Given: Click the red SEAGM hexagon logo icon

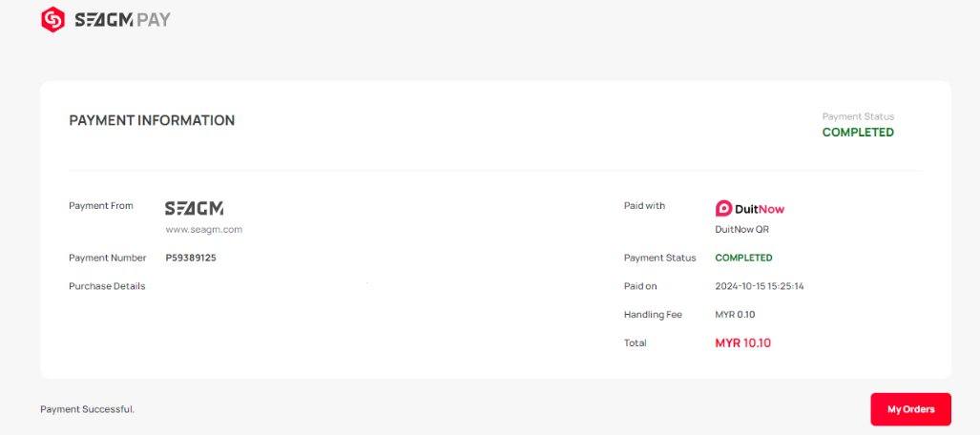Looking at the screenshot, I should click(52, 19).
